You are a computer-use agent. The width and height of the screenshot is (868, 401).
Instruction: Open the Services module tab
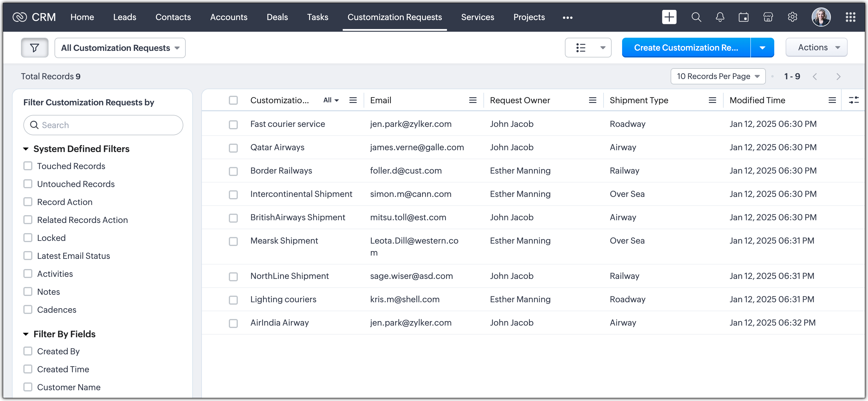(x=477, y=17)
